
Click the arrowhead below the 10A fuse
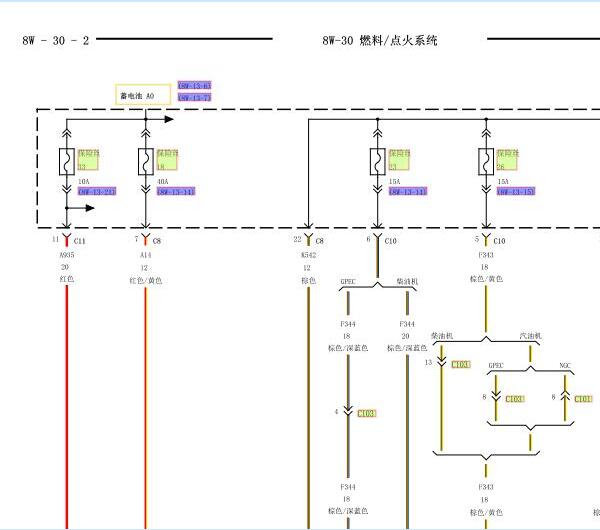pos(90,208)
